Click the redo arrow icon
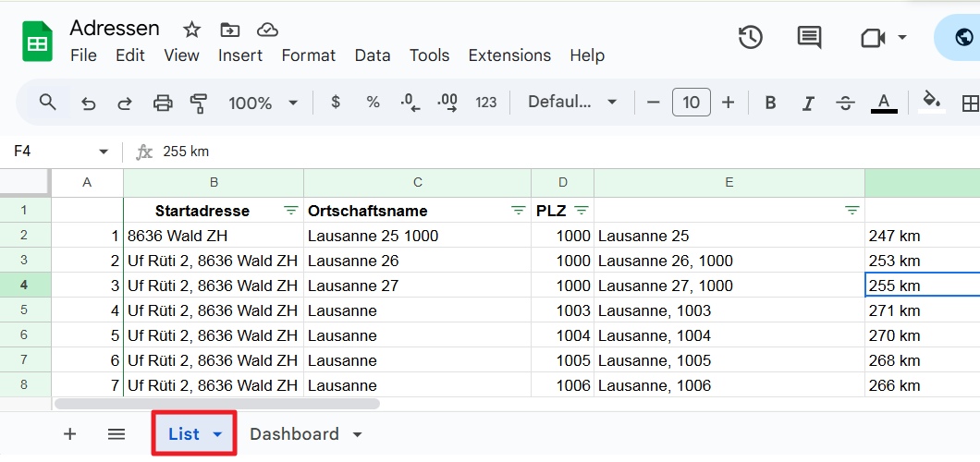This screenshot has height=462, width=980. tap(124, 103)
